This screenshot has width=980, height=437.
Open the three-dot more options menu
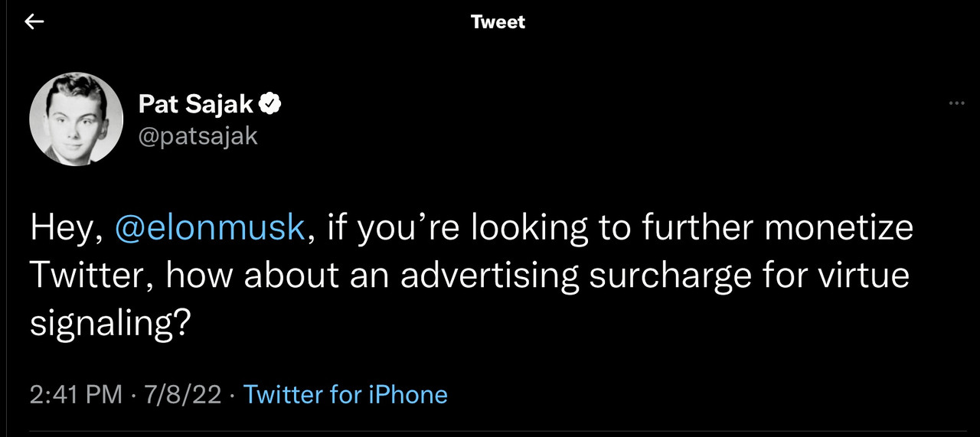(956, 103)
